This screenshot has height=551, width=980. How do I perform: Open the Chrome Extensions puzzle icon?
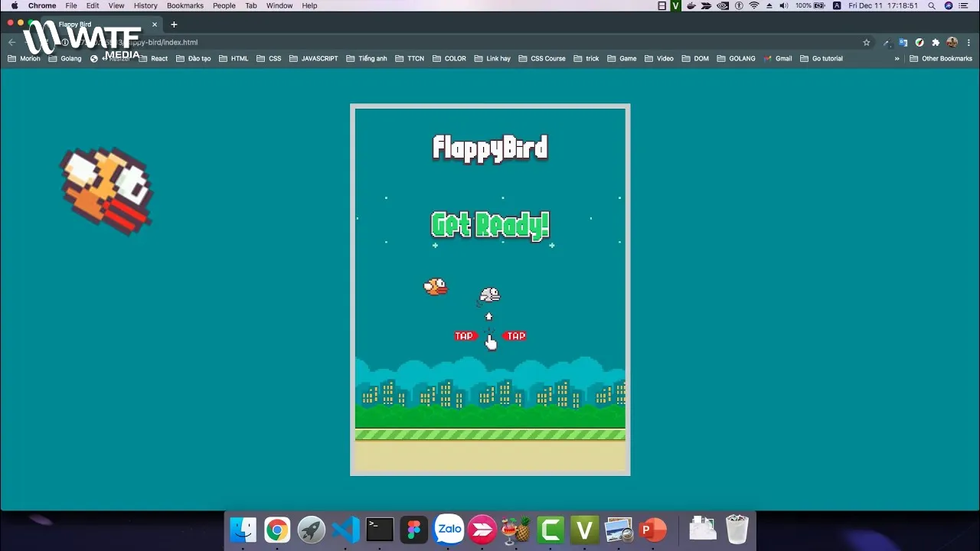pyautogui.click(x=936, y=43)
